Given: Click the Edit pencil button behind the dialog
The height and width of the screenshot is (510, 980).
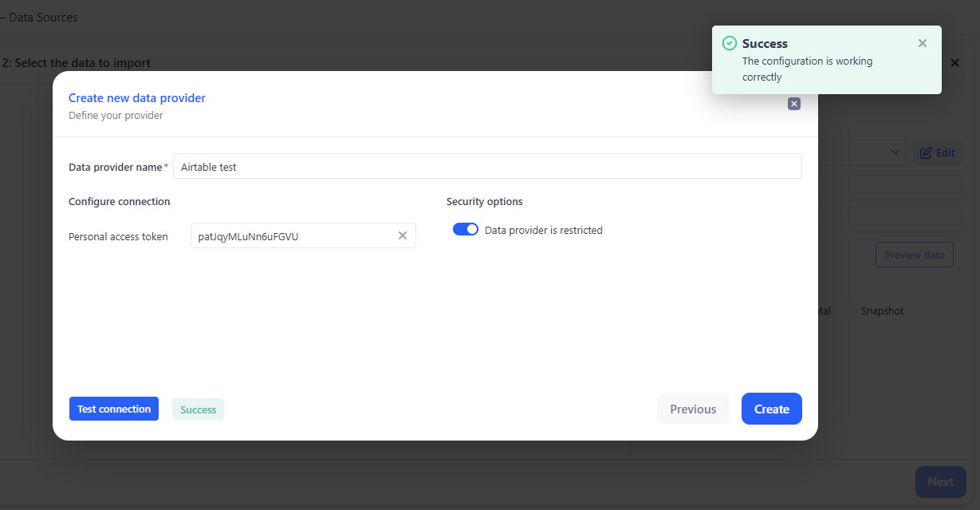Looking at the screenshot, I should [x=937, y=152].
